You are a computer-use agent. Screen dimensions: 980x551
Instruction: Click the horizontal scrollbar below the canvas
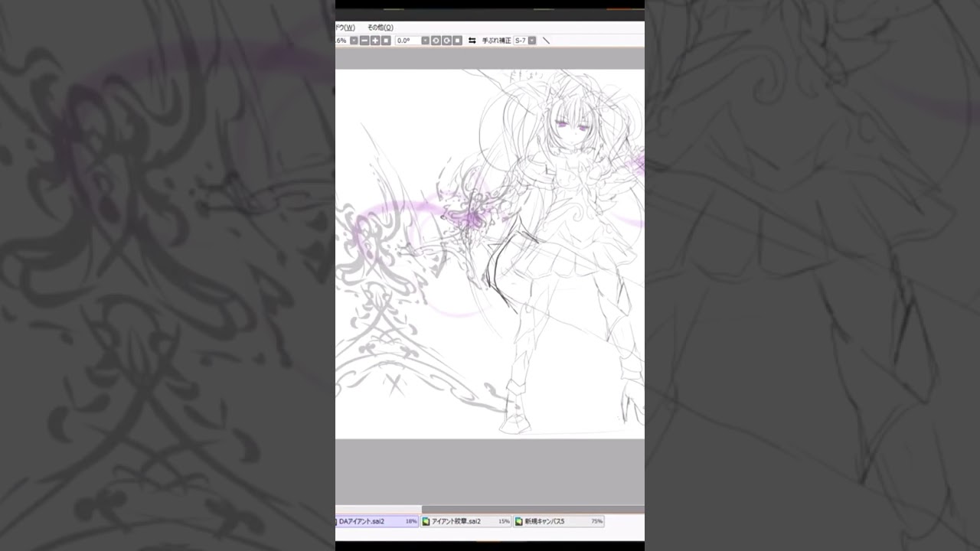379,509
